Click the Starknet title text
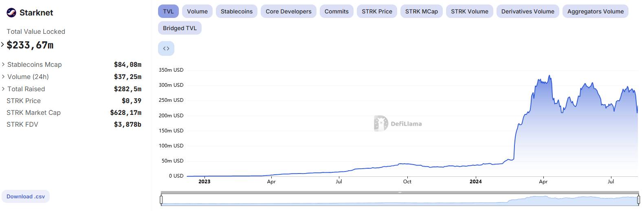The image size is (644, 211). [36, 13]
